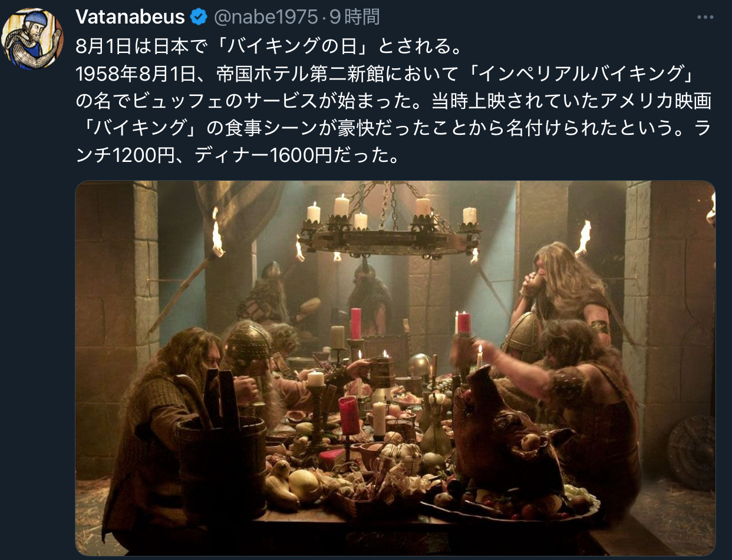Image resolution: width=732 pixels, height=560 pixels.
Task: Open the three-dot more options menu
Action: (x=705, y=17)
